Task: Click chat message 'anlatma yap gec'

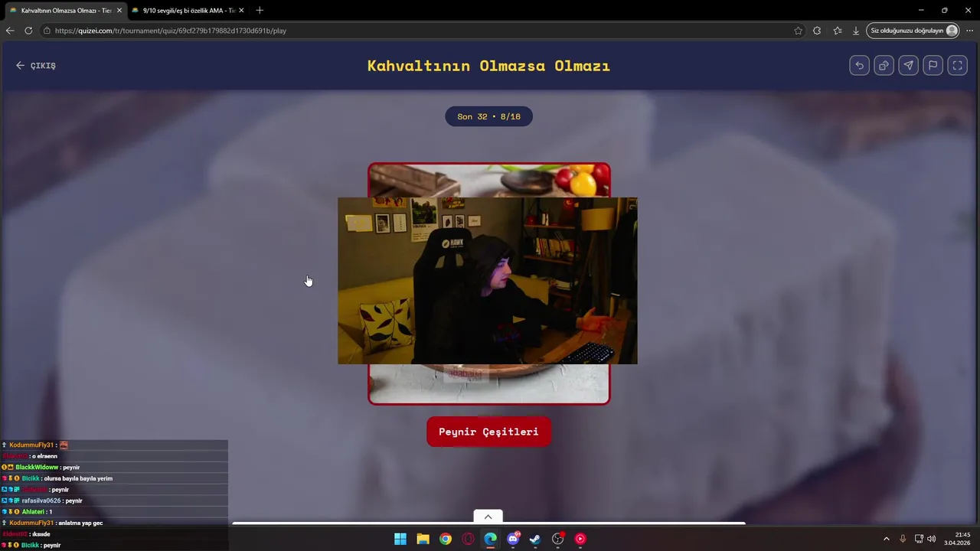Action: [x=80, y=523]
